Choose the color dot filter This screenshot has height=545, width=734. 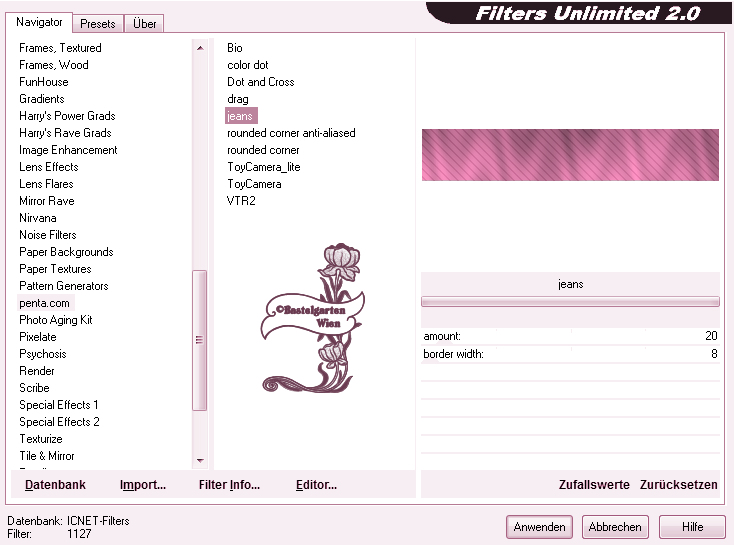[x=248, y=65]
